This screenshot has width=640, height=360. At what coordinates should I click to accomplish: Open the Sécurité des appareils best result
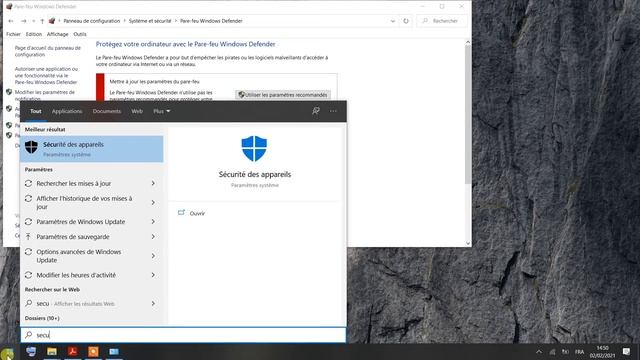pyautogui.click(x=92, y=149)
